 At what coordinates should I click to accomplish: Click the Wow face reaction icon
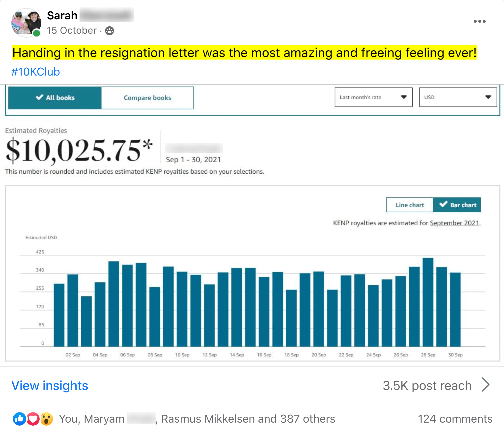47,419
